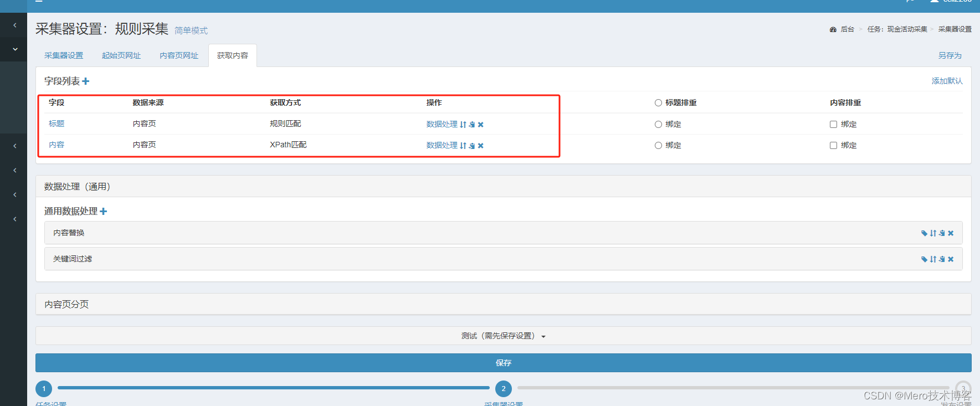Check 内容排重 绑定 checkbox for 内容 row
The width and height of the screenshot is (980, 406).
(x=833, y=146)
